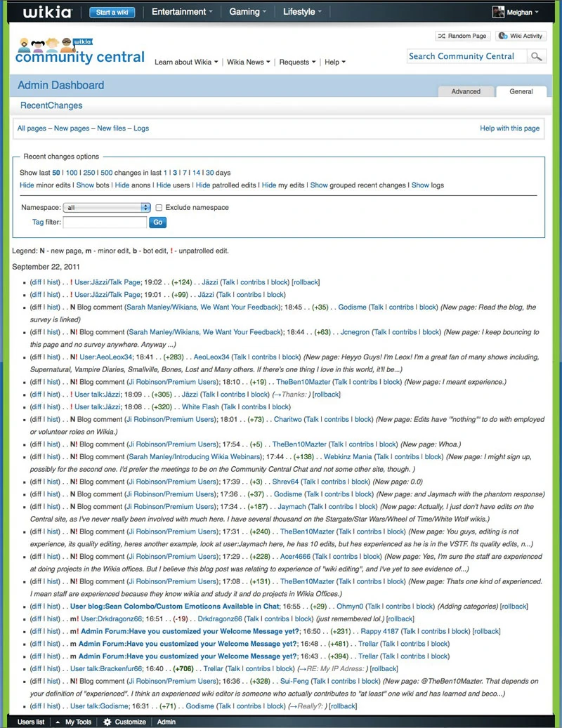562x728 pixels.
Task: Hide my edits
Action: (x=269, y=185)
